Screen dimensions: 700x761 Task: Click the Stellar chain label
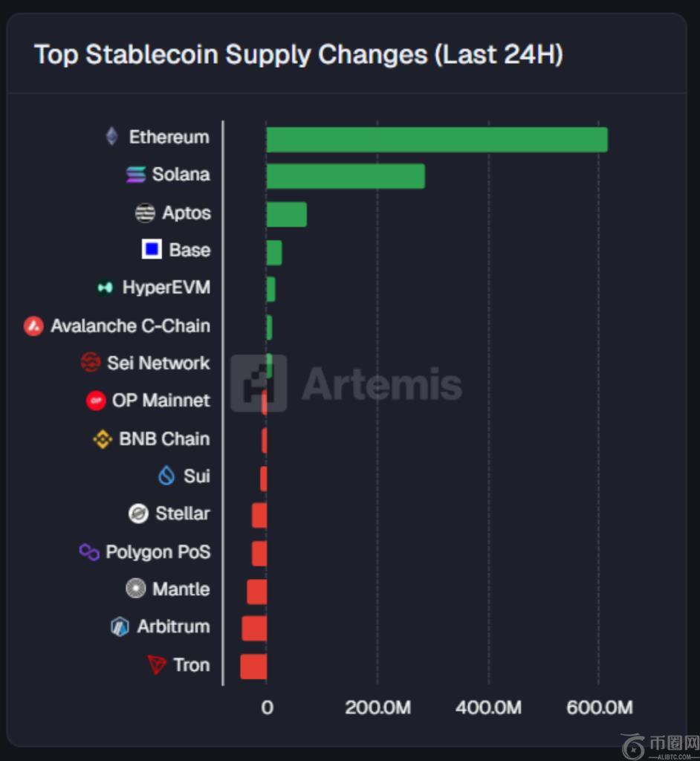tap(182, 514)
